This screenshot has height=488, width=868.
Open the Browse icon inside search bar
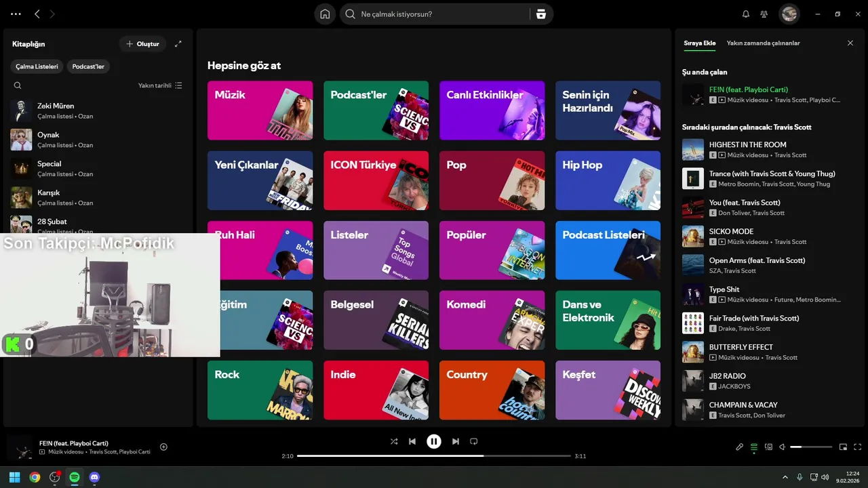[540, 14]
